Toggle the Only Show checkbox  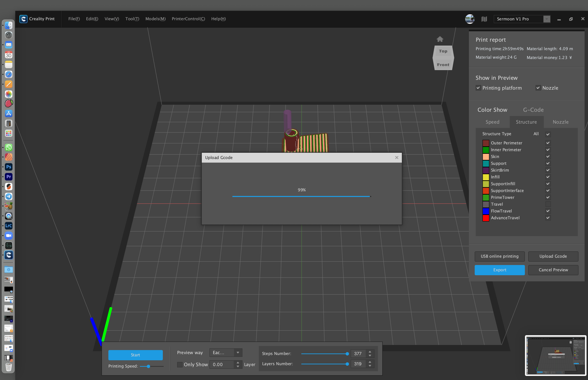tap(180, 365)
